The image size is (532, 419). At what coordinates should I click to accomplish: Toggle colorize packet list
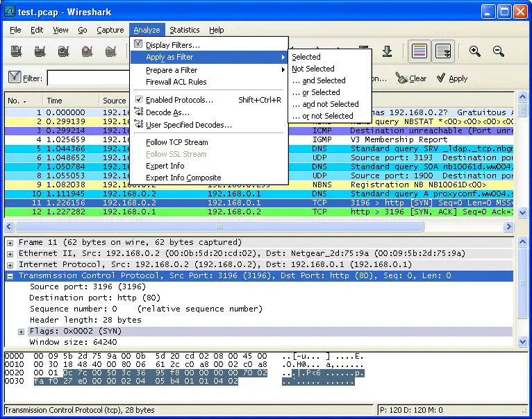(x=419, y=51)
